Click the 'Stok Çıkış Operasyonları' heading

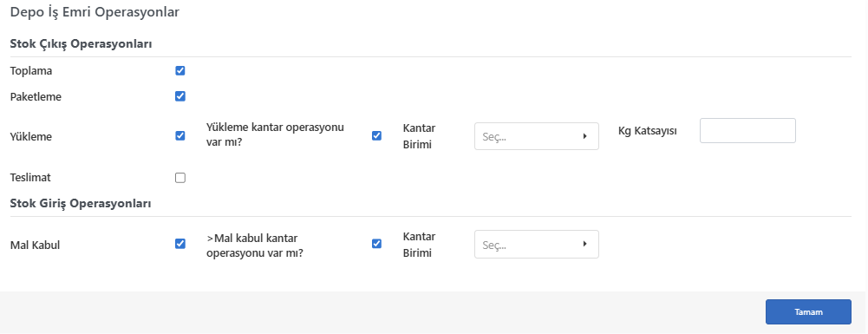(81, 44)
